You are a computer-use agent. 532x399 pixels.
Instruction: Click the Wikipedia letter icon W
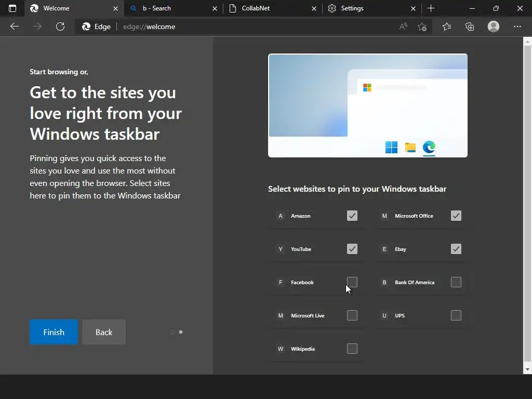[x=281, y=349]
